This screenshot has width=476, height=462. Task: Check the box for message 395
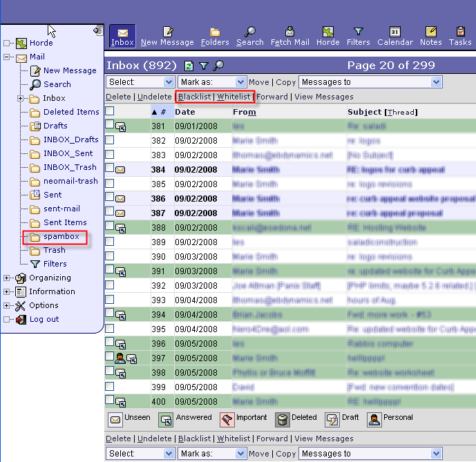[x=110, y=329]
